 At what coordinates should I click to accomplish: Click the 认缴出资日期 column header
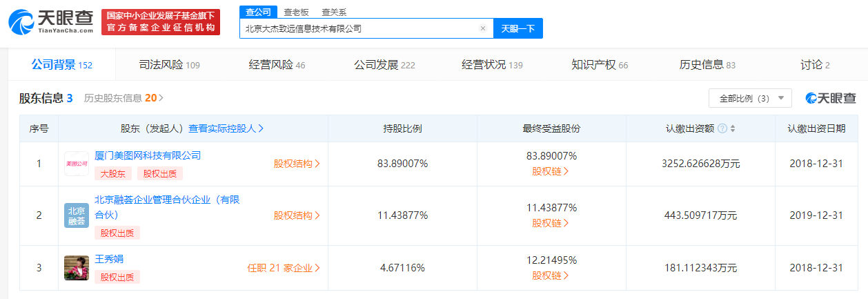point(816,128)
